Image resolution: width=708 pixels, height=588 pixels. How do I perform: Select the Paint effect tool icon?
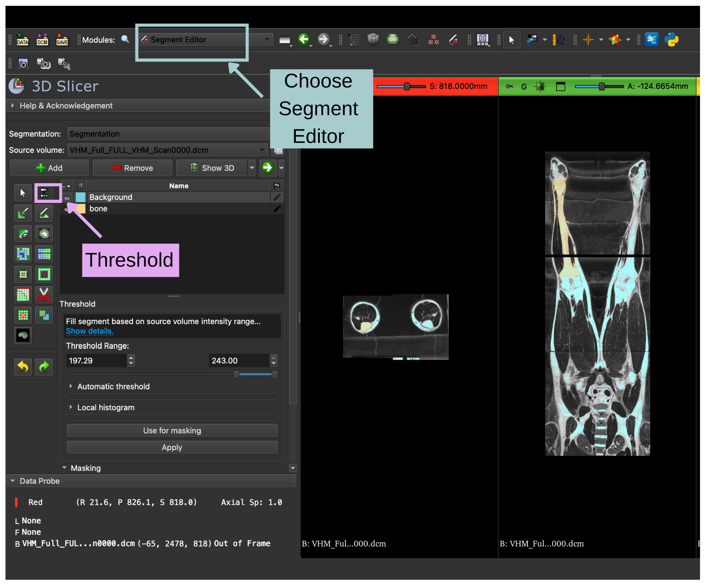pyautogui.click(x=23, y=213)
